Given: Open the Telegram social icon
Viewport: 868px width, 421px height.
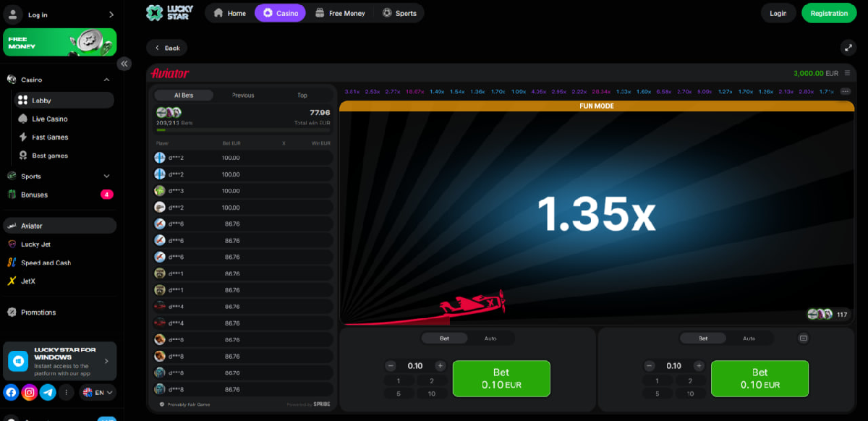Looking at the screenshot, I should pos(48,392).
